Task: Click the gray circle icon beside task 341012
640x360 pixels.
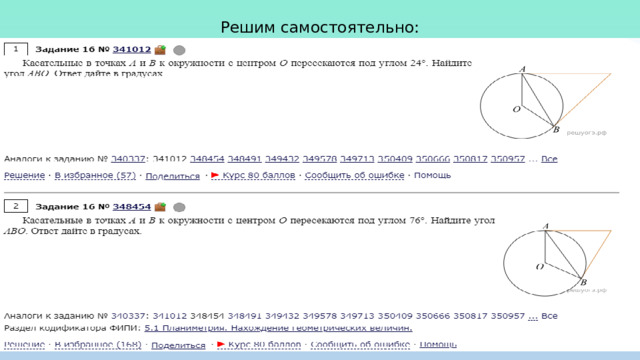Action: click(179, 50)
